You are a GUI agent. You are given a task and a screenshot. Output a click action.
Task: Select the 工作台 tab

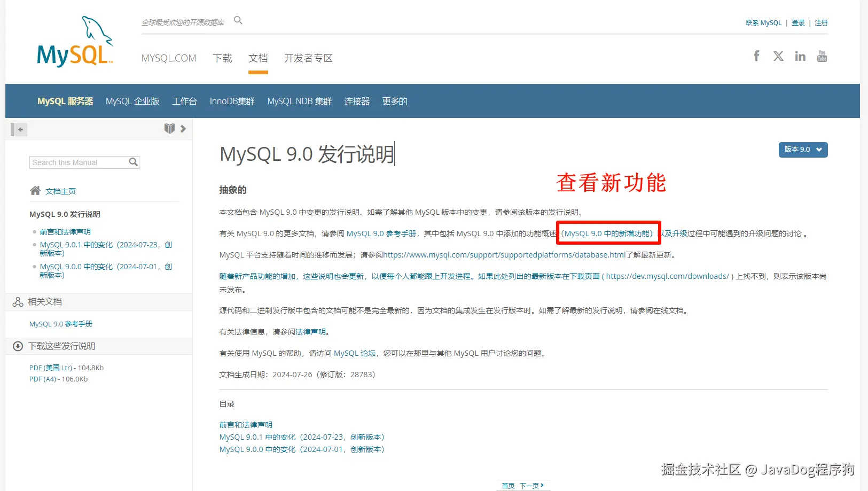(184, 101)
